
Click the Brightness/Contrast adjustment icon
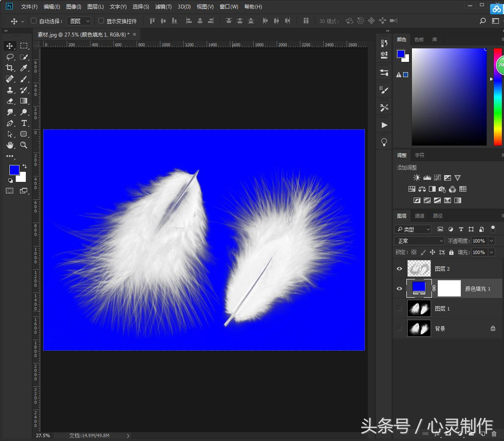click(417, 178)
